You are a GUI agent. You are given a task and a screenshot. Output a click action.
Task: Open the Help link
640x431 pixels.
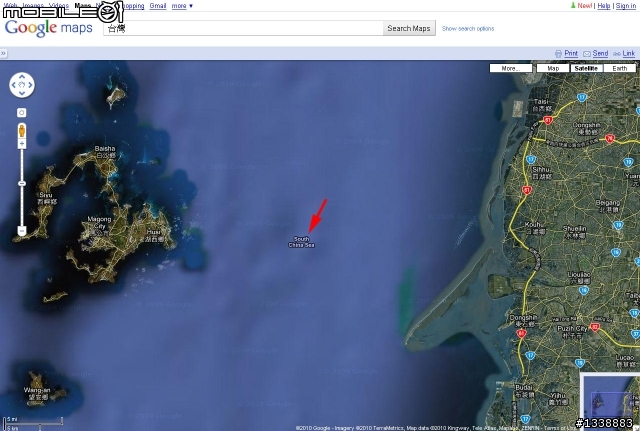(x=604, y=6)
